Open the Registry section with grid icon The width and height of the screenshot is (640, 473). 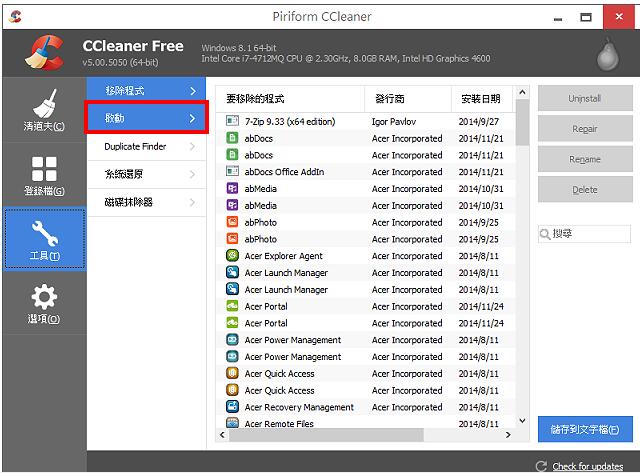(44, 175)
